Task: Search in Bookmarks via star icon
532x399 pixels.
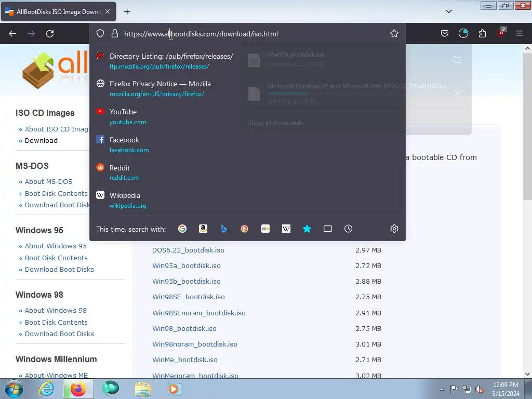Action: (x=307, y=229)
